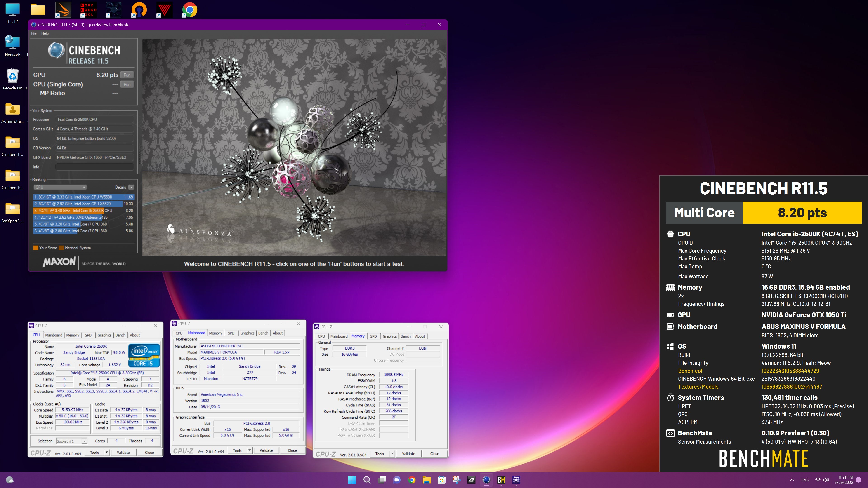The width and height of the screenshot is (868, 488).
Task: Open the Ranking CPU dropdown in Cinebench
Action: (x=60, y=187)
